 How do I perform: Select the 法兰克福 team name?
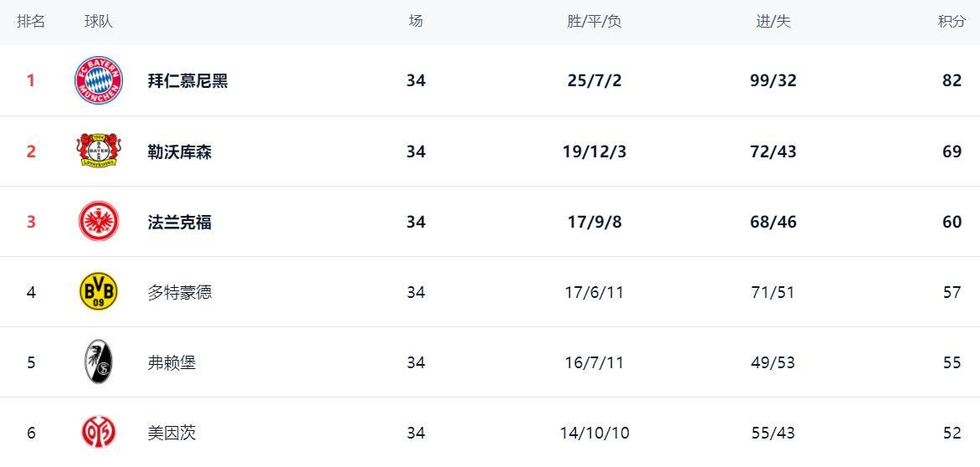tap(180, 222)
